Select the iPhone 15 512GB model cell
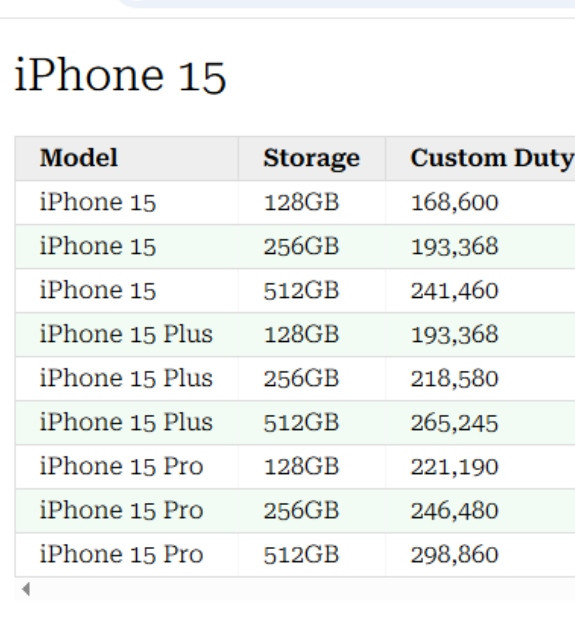575x640 pixels. click(127, 291)
